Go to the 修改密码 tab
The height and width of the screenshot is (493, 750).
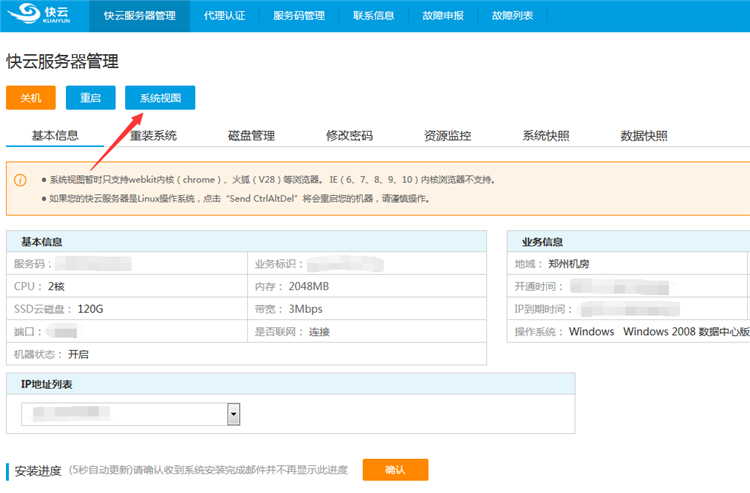(349, 136)
